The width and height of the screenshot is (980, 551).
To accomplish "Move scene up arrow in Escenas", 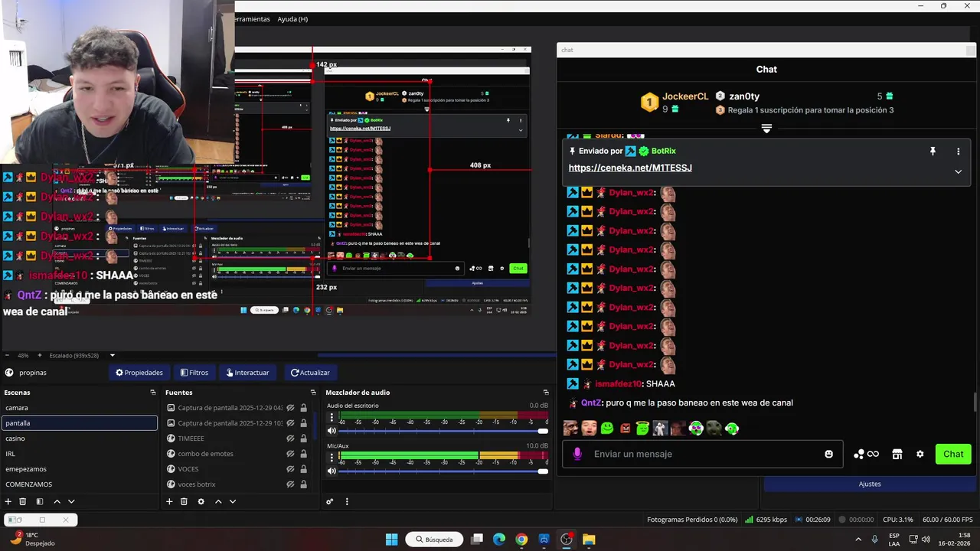I will click(57, 501).
